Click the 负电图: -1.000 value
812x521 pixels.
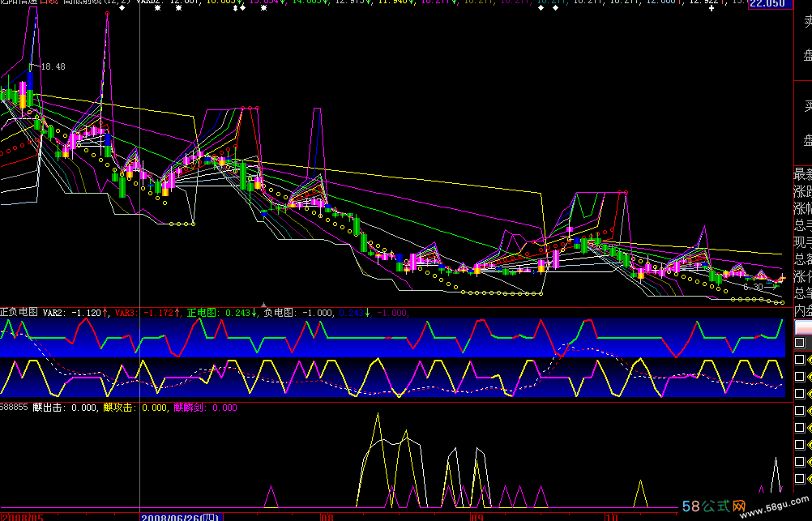pos(297,313)
